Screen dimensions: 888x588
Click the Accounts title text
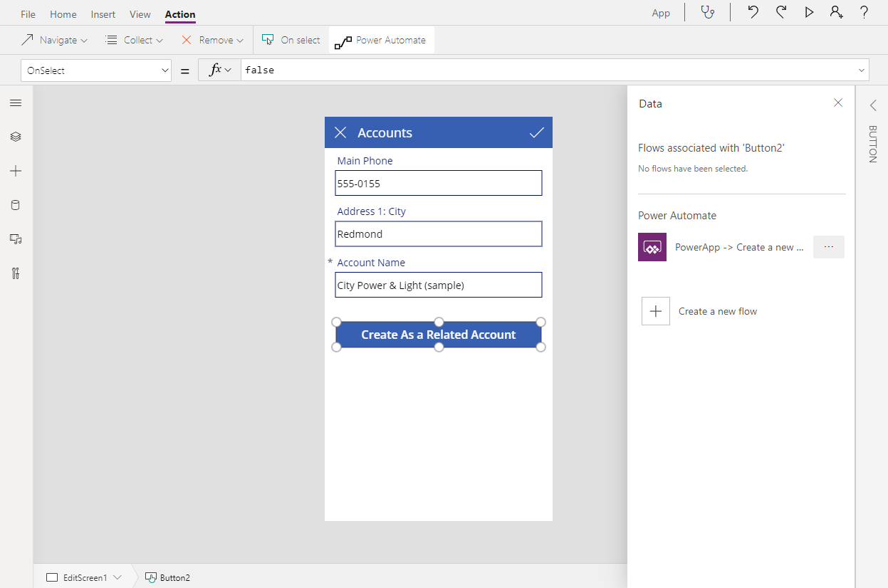(x=385, y=132)
